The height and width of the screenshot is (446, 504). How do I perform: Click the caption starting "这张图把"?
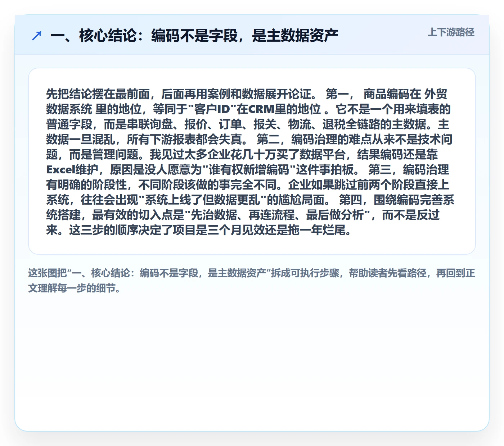coord(252,281)
